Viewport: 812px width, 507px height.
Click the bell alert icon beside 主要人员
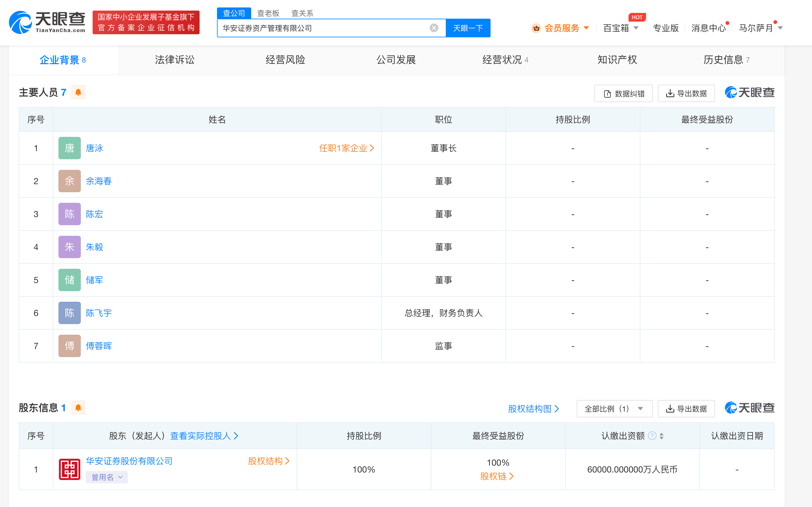[78, 92]
